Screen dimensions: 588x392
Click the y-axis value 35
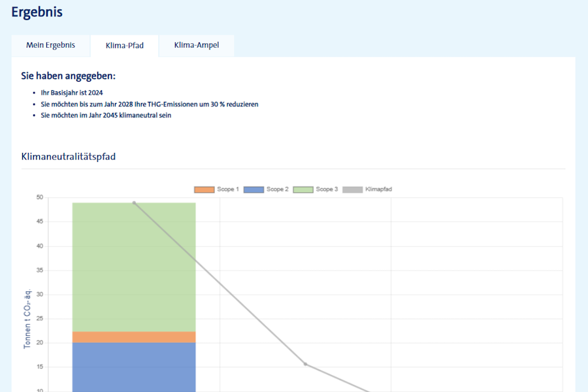coord(40,270)
